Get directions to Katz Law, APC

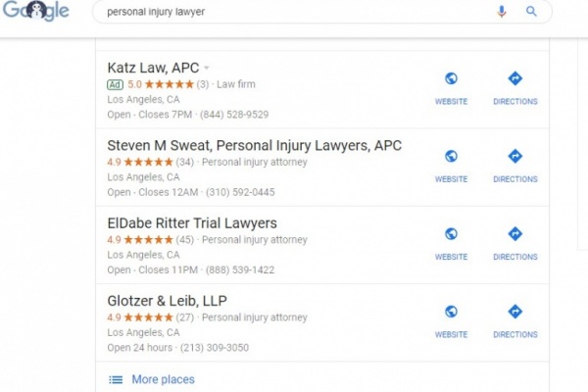point(514,79)
